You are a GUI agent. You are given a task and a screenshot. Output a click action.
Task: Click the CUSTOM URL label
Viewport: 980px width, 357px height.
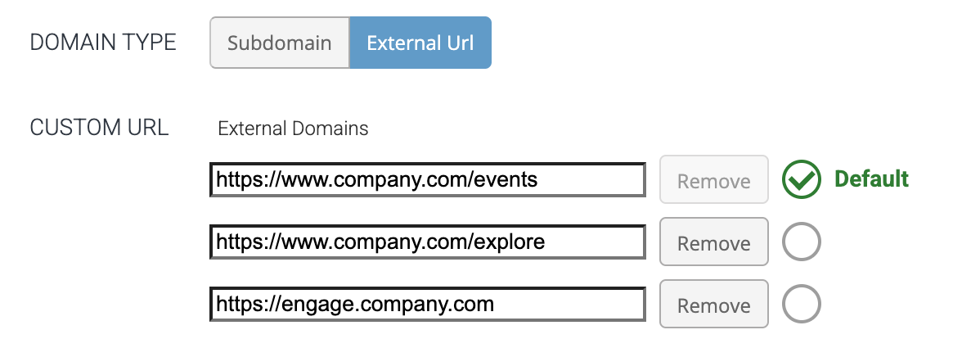coord(99,128)
